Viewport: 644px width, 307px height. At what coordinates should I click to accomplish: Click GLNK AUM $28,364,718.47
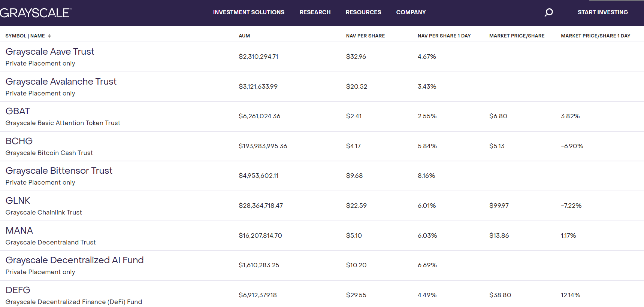pyautogui.click(x=261, y=206)
